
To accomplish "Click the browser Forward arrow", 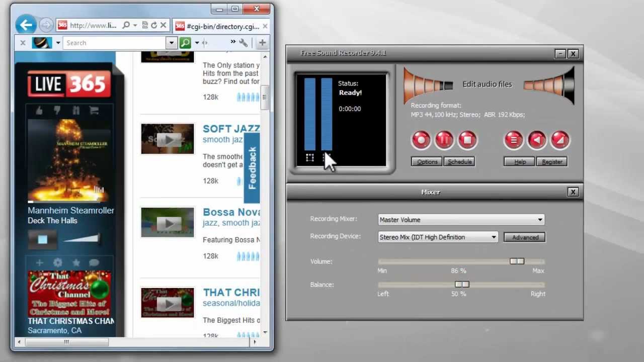I will pos(46,25).
